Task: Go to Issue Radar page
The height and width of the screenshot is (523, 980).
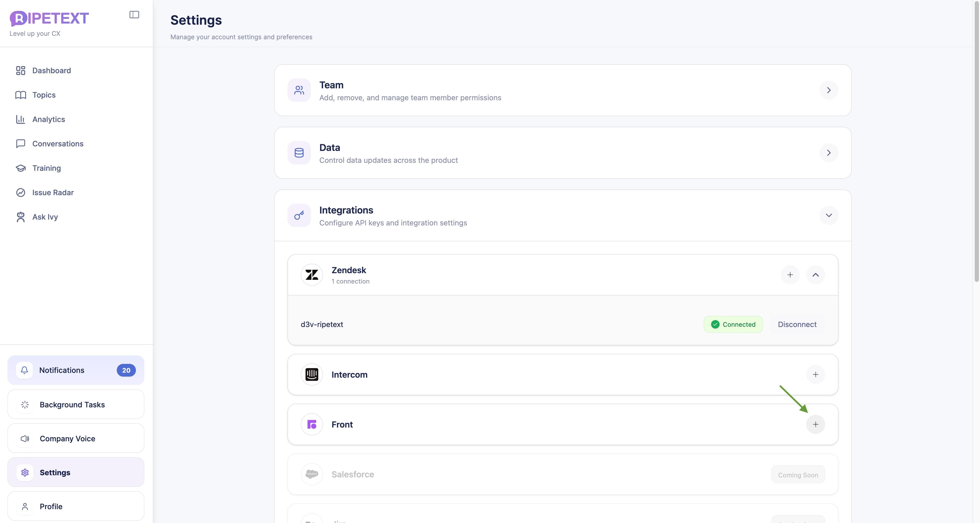Action: coord(53,192)
